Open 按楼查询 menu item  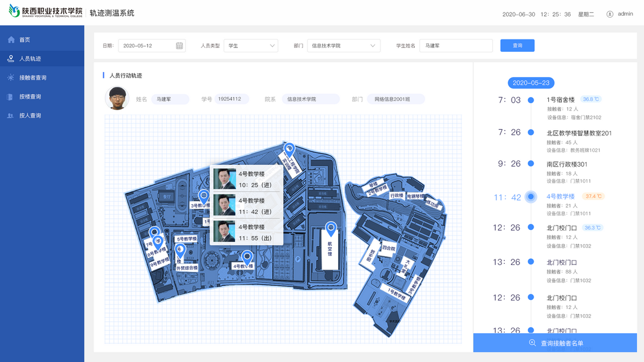pos(30,97)
